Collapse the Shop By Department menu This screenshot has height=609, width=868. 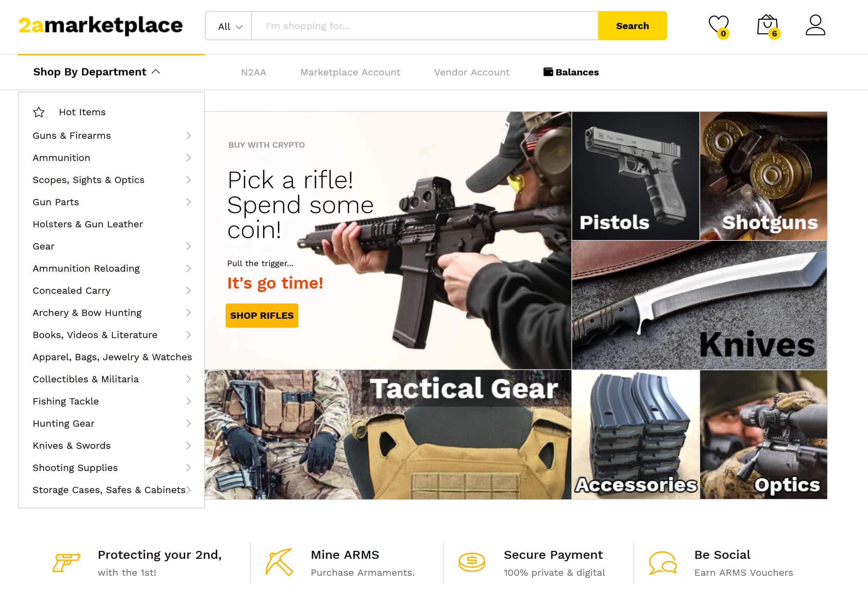(x=97, y=72)
